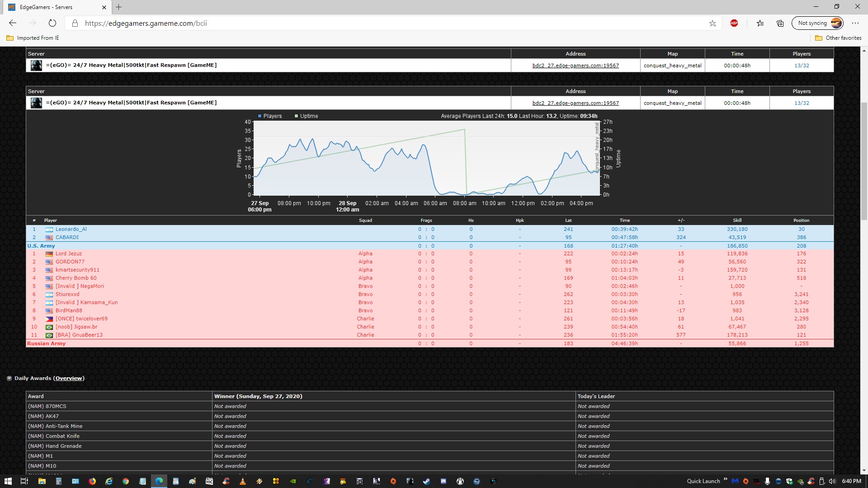Collapse the Daily Awards section arrow
This screenshot has height=488, width=868.
pos(9,378)
